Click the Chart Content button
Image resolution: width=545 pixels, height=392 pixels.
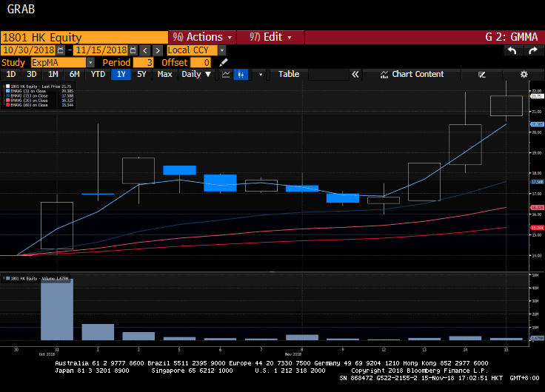(x=412, y=74)
